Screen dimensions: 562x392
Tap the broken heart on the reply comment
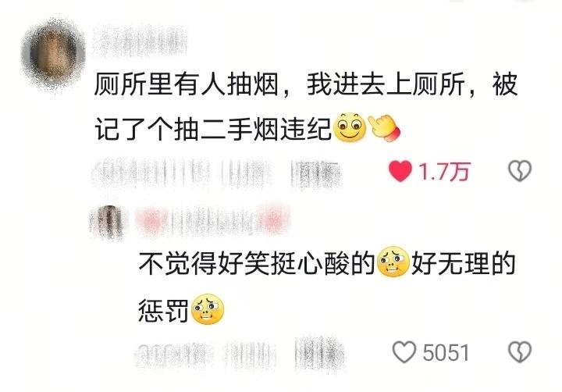point(520,352)
